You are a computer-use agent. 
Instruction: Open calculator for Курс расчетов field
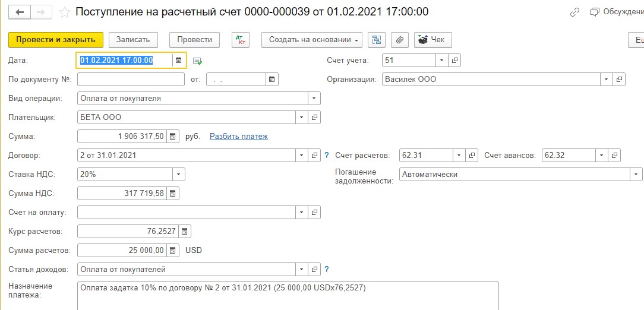[x=185, y=231]
